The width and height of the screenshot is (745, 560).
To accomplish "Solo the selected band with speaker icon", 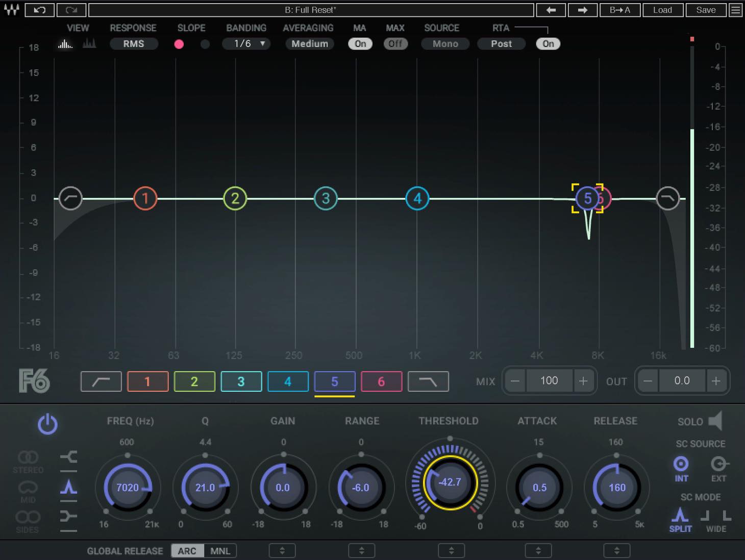I will point(715,421).
